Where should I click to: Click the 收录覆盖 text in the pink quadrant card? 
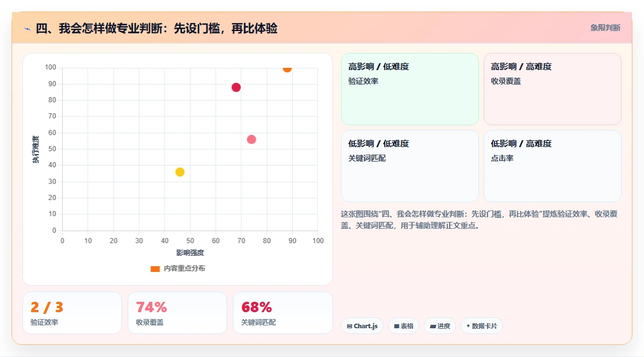[x=506, y=81]
